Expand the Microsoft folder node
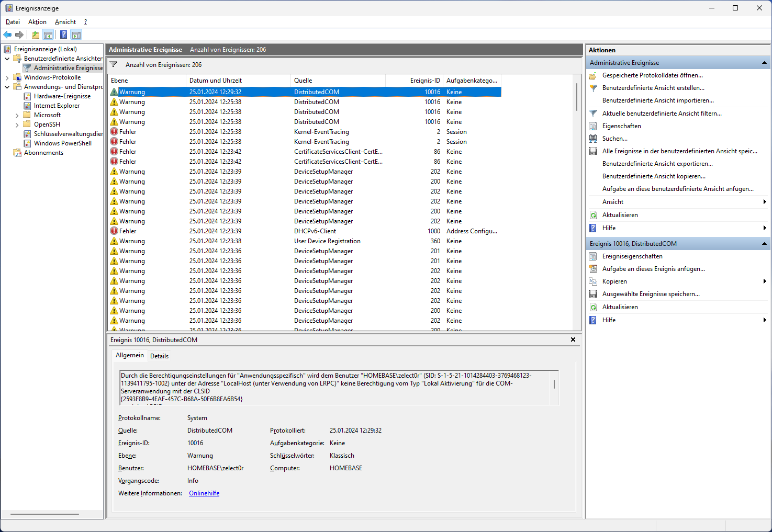The height and width of the screenshot is (532, 772). [x=17, y=115]
